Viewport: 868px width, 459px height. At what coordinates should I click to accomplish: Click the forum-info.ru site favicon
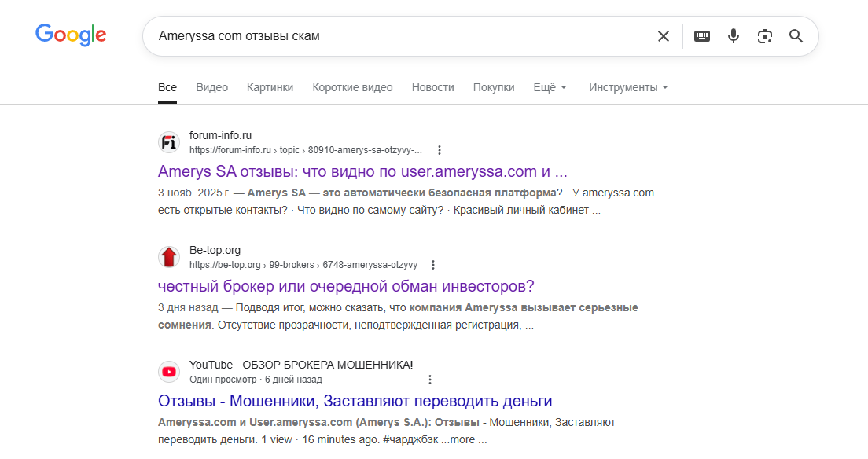tap(169, 142)
